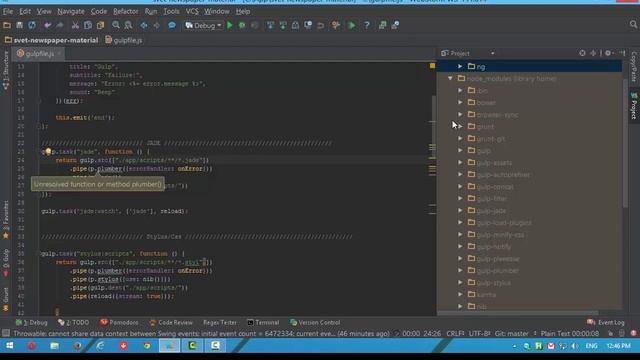Expand the gulp-jade folder
The width and height of the screenshot is (640, 360).
460,211
